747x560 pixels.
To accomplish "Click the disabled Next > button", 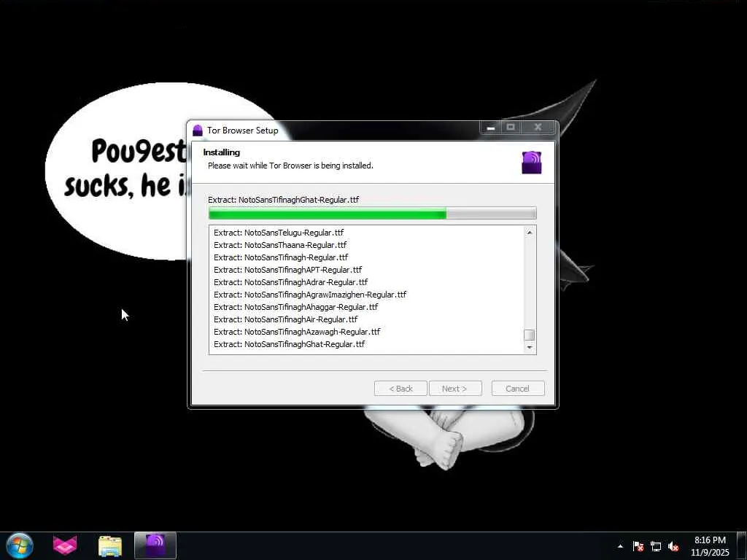I will (x=455, y=389).
